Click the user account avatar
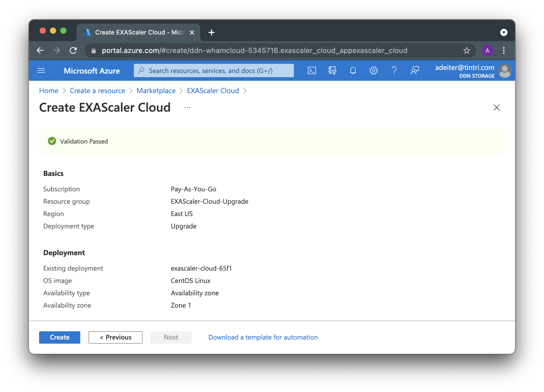The height and width of the screenshot is (392, 544). tap(505, 70)
